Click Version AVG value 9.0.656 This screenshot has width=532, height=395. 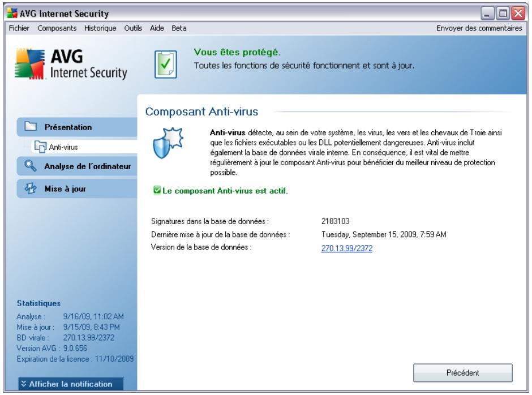(75, 348)
